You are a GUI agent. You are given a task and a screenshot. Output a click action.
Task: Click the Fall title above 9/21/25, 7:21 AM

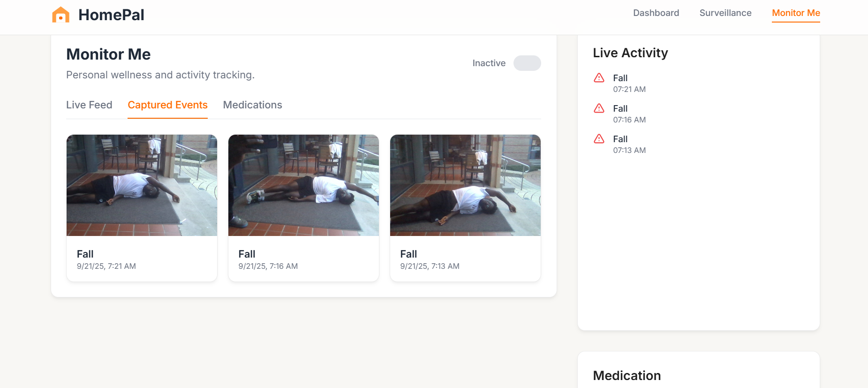pos(85,254)
